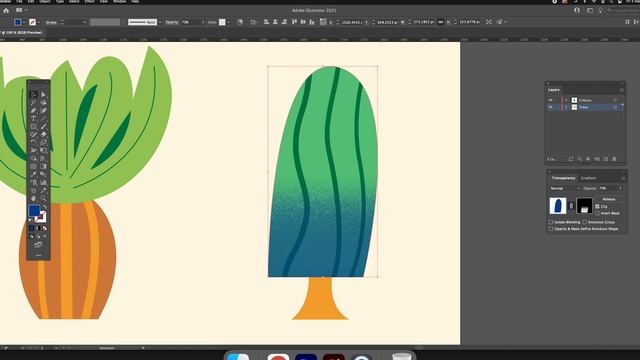The width and height of the screenshot is (640, 360).
Task: Hide the Colours layer
Action: 551,100
